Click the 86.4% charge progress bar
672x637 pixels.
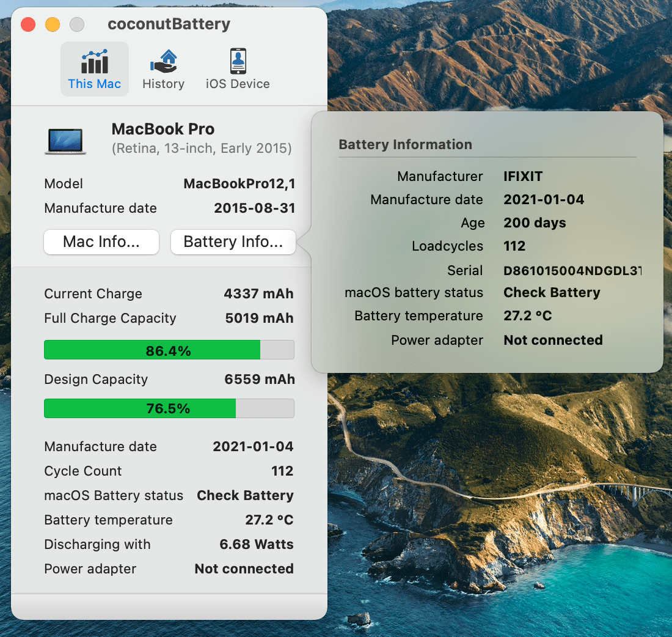tap(169, 350)
